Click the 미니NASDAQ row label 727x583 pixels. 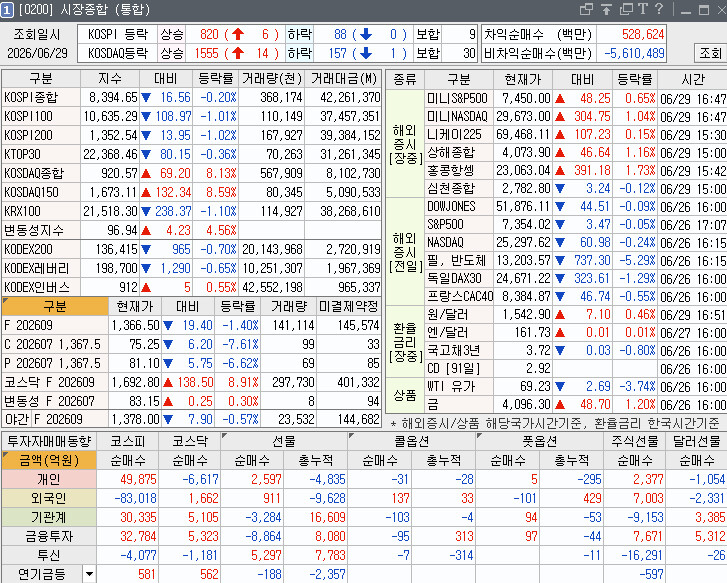click(x=457, y=116)
